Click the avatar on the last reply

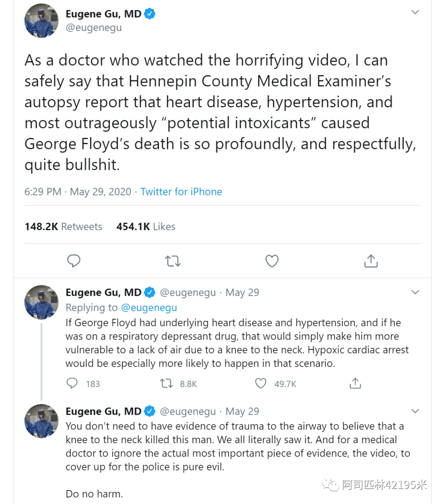[x=42, y=421]
